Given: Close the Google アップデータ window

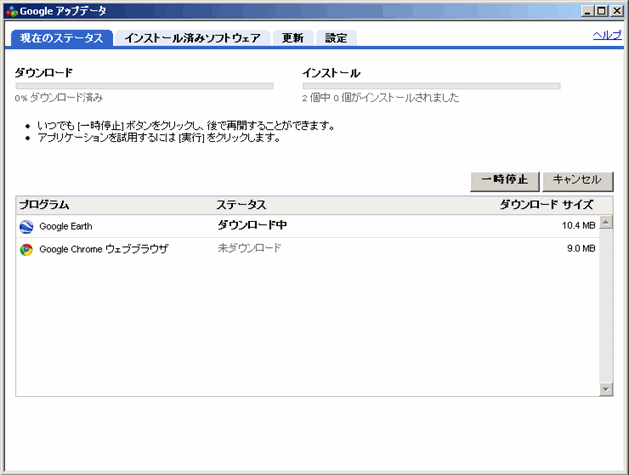Looking at the screenshot, I should [617, 11].
